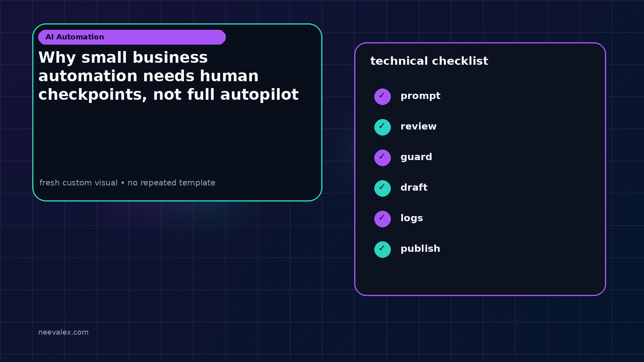The image size is (644, 362).
Task: Click the checkmark icon beside prompt
Action: [x=382, y=97]
